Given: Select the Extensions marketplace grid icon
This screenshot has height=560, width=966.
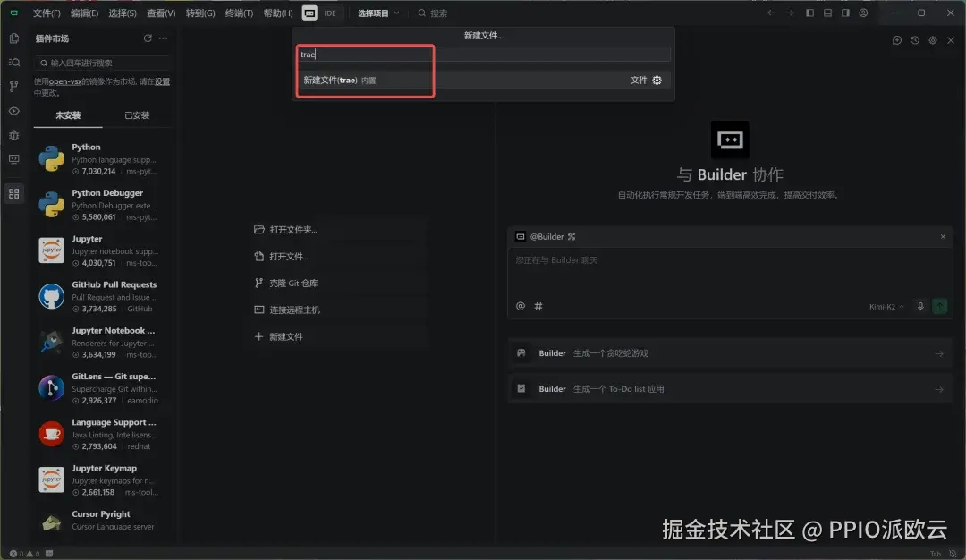Looking at the screenshot, I should click(x=13, y=193).
